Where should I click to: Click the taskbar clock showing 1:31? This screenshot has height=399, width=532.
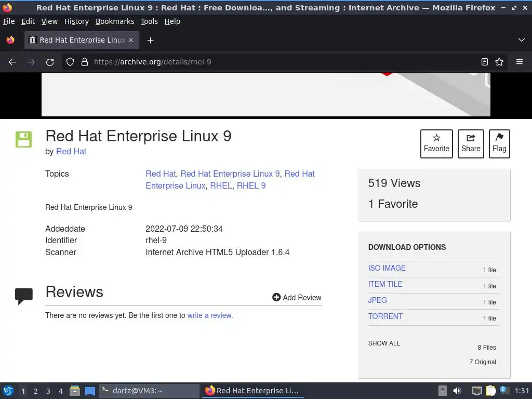tap(522, 391)
